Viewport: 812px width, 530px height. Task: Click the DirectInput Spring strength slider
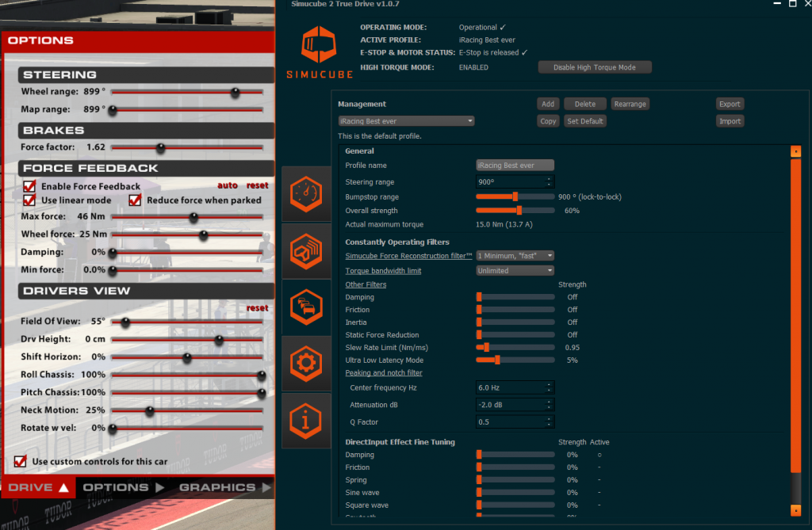(515, 480)
